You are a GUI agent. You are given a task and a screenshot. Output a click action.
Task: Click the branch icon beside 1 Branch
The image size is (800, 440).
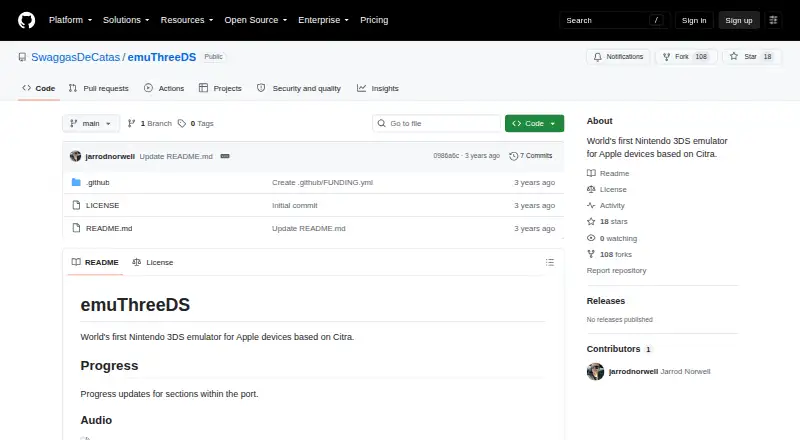(132, 124)
